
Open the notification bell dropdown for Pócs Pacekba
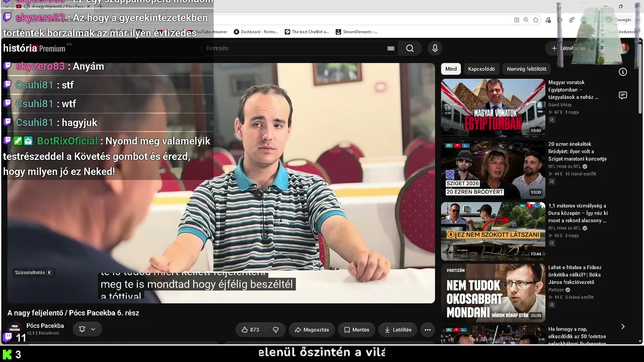(88, 329)
